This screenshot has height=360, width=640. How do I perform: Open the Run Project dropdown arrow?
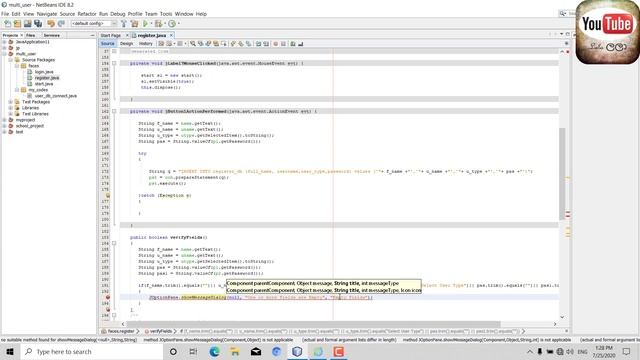coord(151,24)
